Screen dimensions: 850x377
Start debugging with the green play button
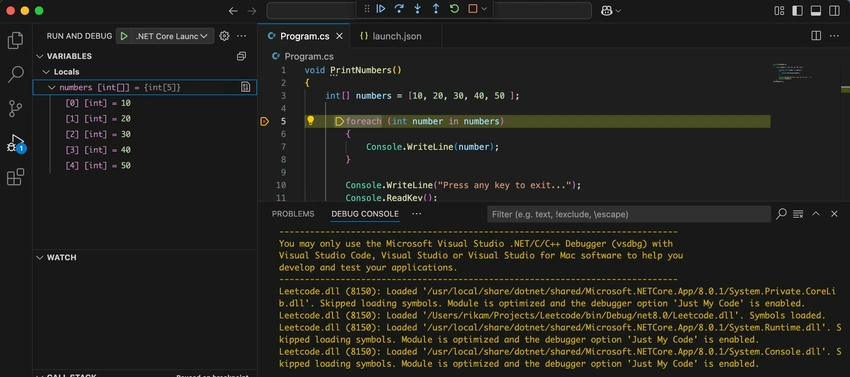point(124,36)
